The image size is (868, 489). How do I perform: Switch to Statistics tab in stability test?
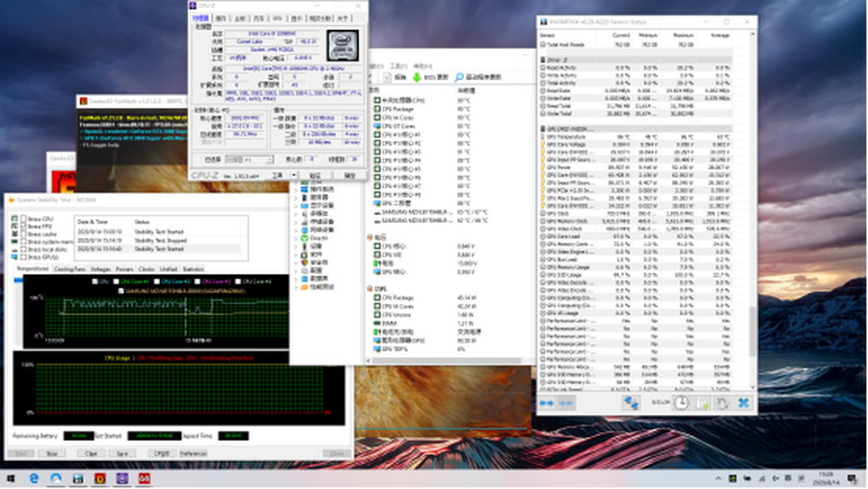[193, 269]
